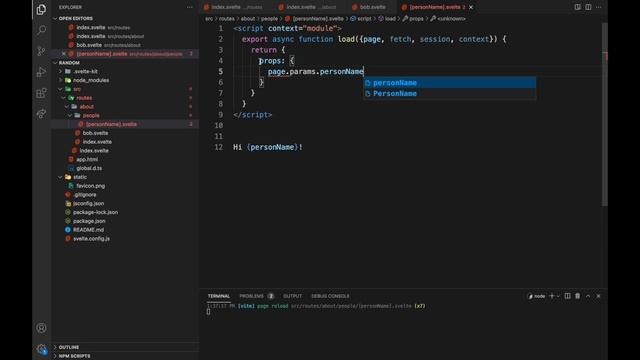Viewport: 640px width, 360px height.
Task: Open the Explorer view in activity bar
Action: point(41,9)
